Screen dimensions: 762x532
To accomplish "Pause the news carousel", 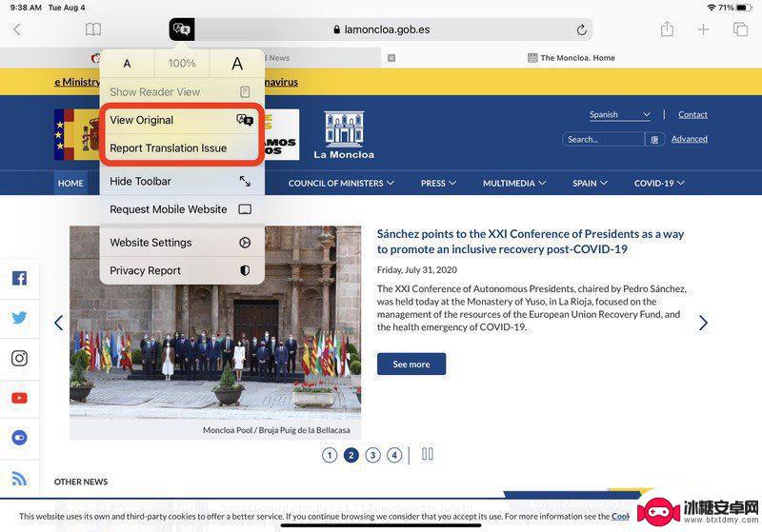I will (x=427, y=454).
